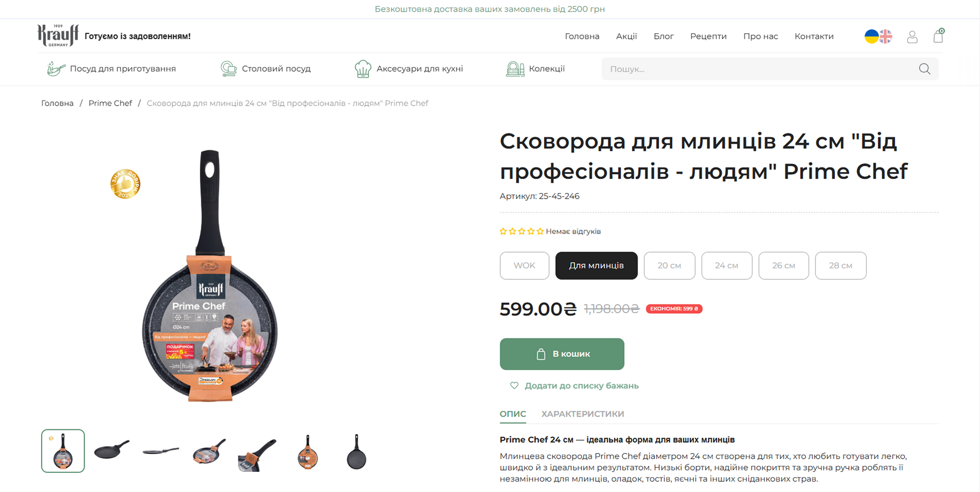Click the star rating icons

point(521,232)
